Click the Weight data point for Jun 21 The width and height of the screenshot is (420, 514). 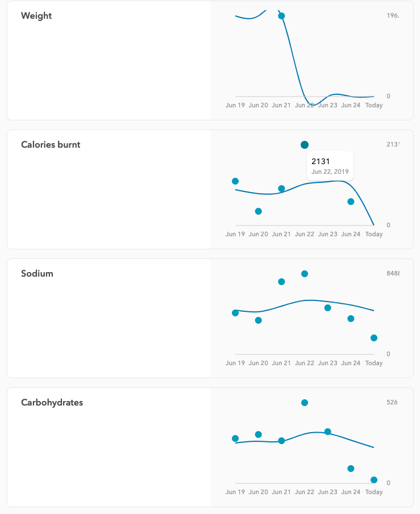coord(281,16)
